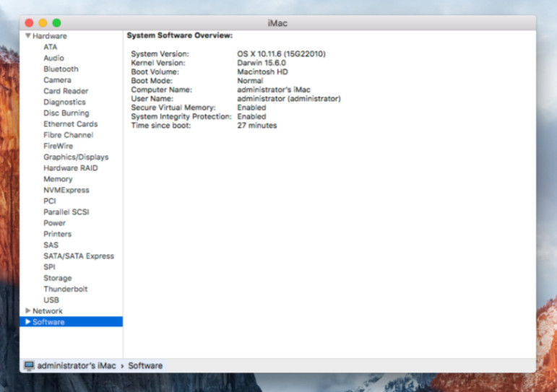Open Graphics/Displays information
Image resolution: width=557 pixels, height=392 pixels.
tap(76, 157)
